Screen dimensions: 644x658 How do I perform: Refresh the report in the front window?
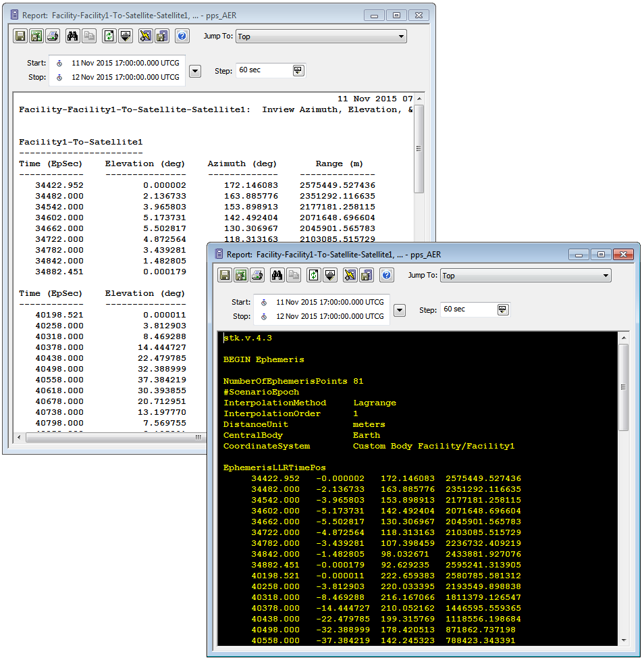pyautogui.click(x=314, y=275)
